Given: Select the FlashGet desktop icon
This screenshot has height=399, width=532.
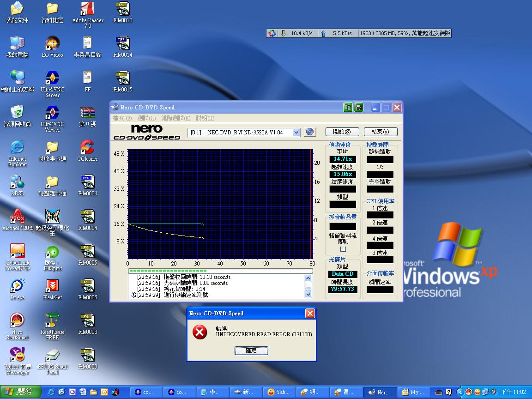Looking at the screenshot, I should [52, 290].
